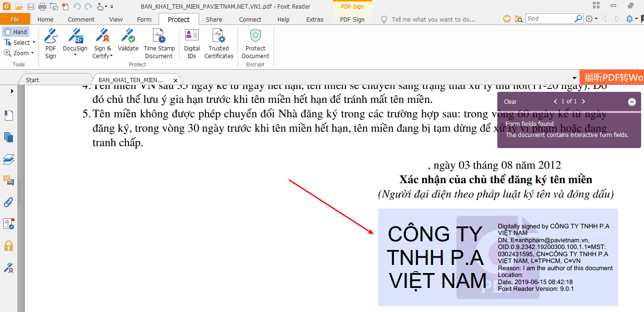The height and width of the screenshot is (312, 644).
Task: Open the layers panel in sidebar
Action: [x=8, y=159]
